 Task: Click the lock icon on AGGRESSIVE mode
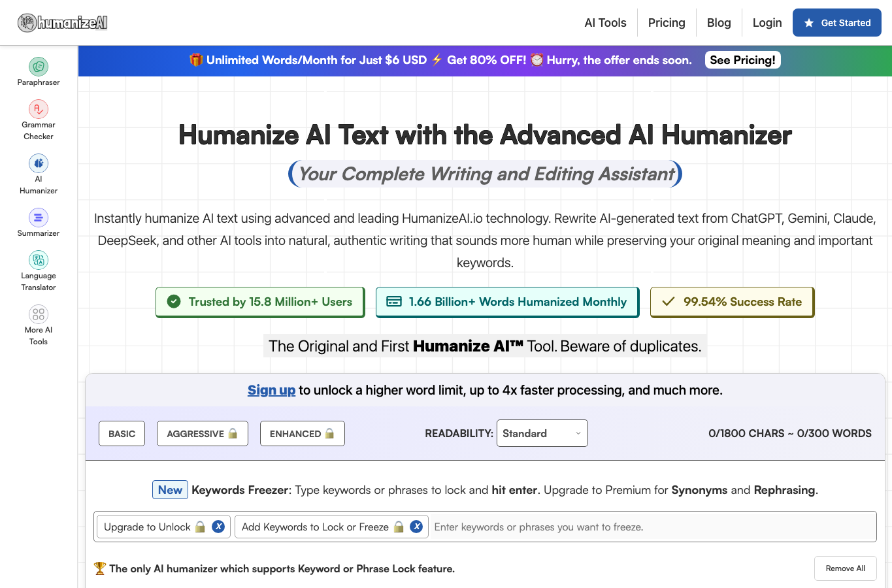[x=233, y=433]
